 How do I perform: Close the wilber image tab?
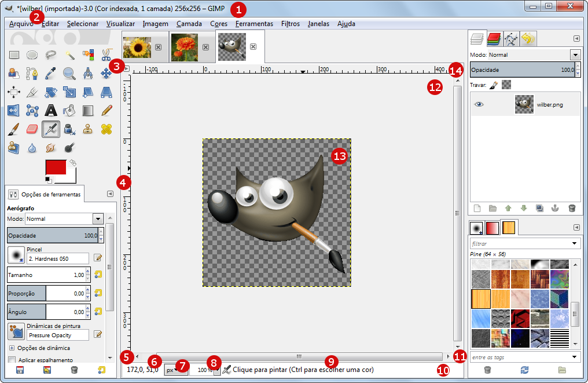(x=253, y=48)
